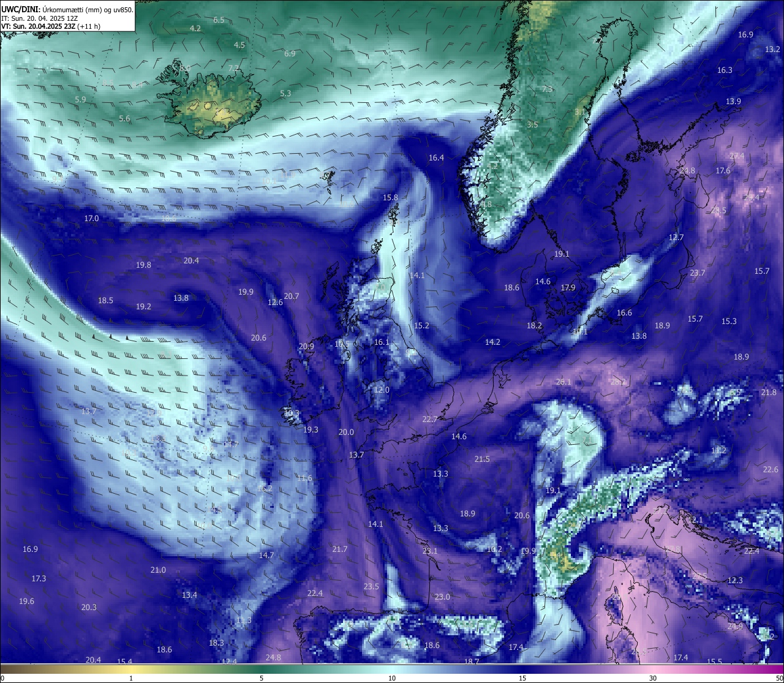Click the 17.9 value over Denmark
Image resolution: width=784 pixels, height=683 pixels.
point(568,287)
